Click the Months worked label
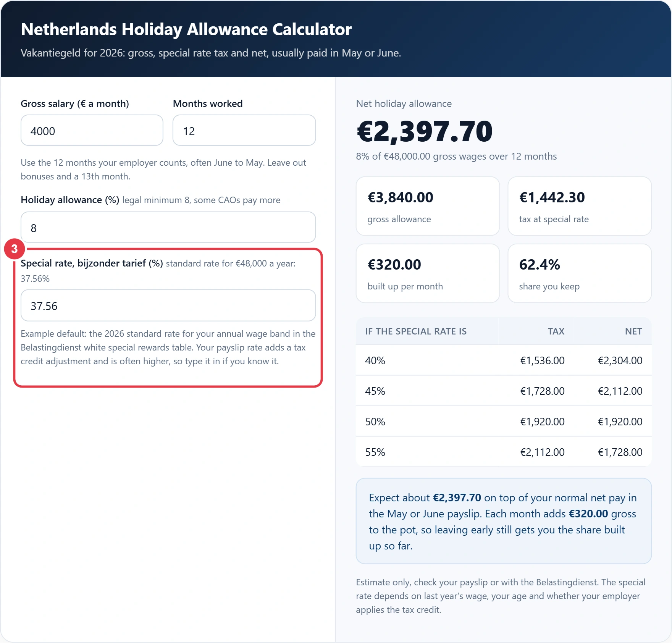This screenshot has height=643, width=672. pos(208,103)
